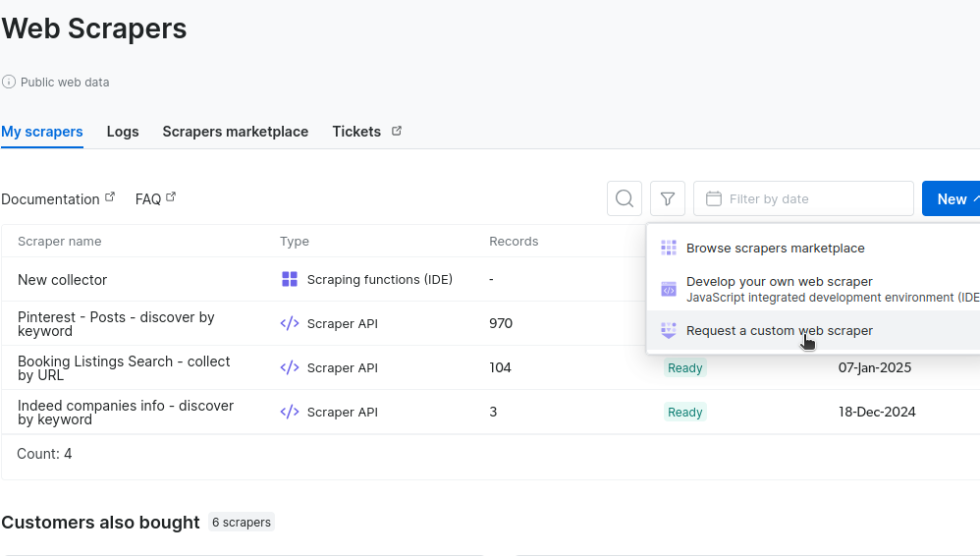Click the Scraper API code icon for Pinterest row
980x556 pixels.
click(290, 323)
